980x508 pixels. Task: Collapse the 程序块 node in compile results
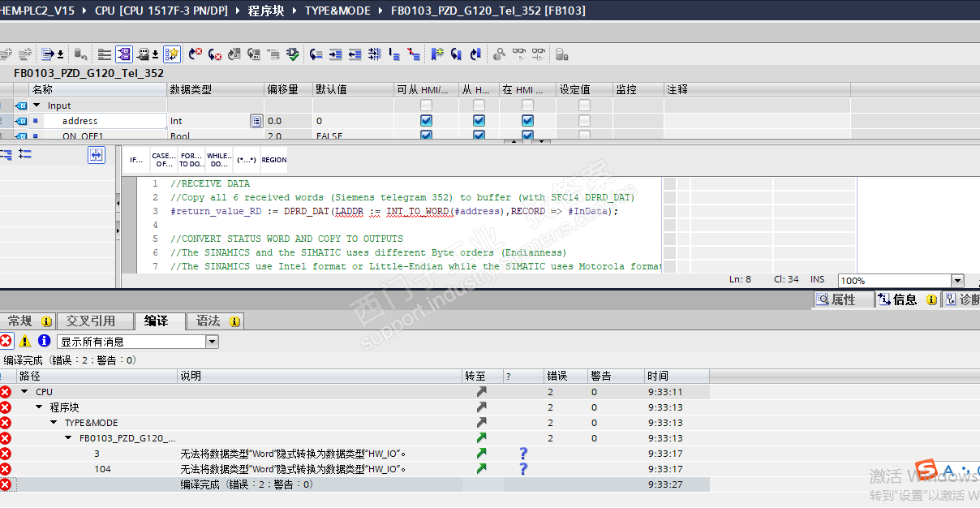tap(39, 407)
